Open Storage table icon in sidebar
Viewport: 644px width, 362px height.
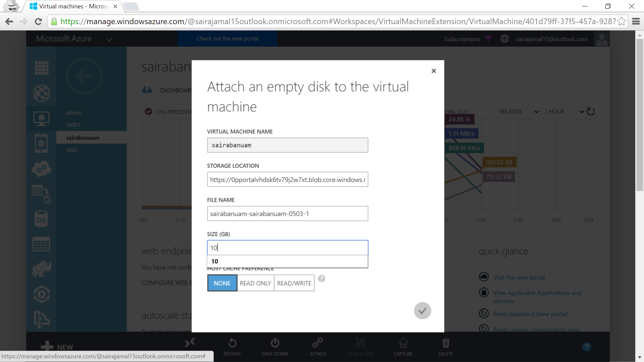point(41,244)
